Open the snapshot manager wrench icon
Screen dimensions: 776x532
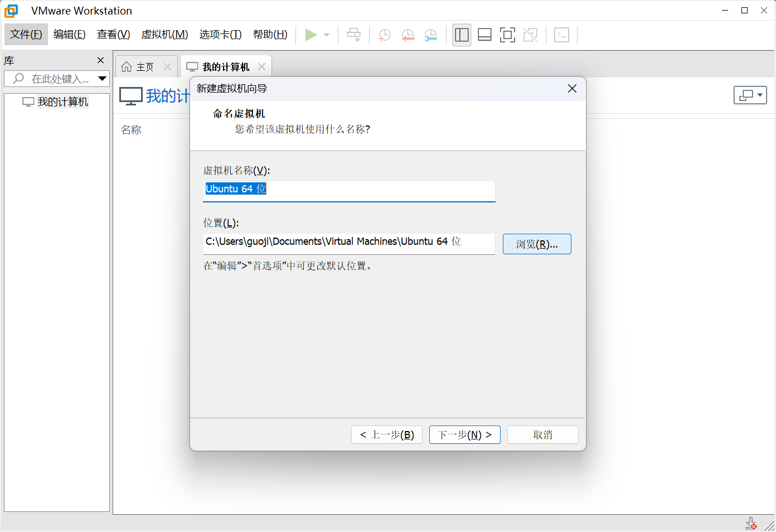coord(431,35)
